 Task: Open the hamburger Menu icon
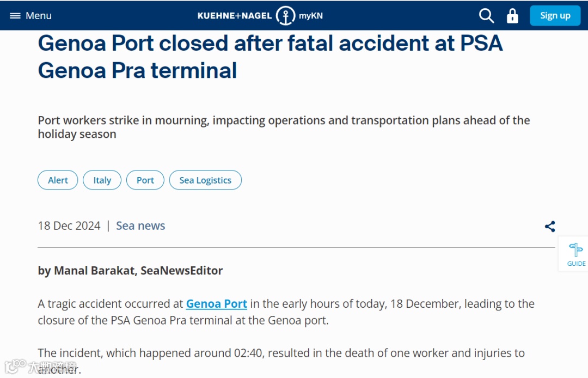[x=15, y=16]
